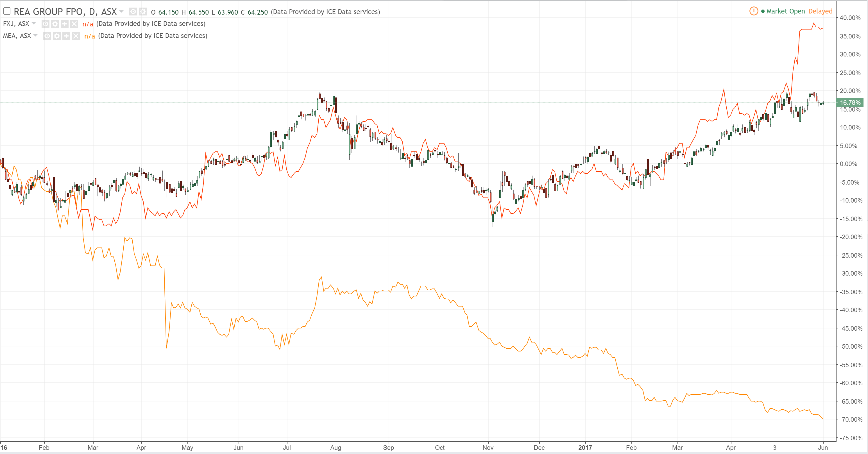Click the plus icon for FXJ, ASX
The height and width of the screenshot is (454, 868).
click(64, 24)
